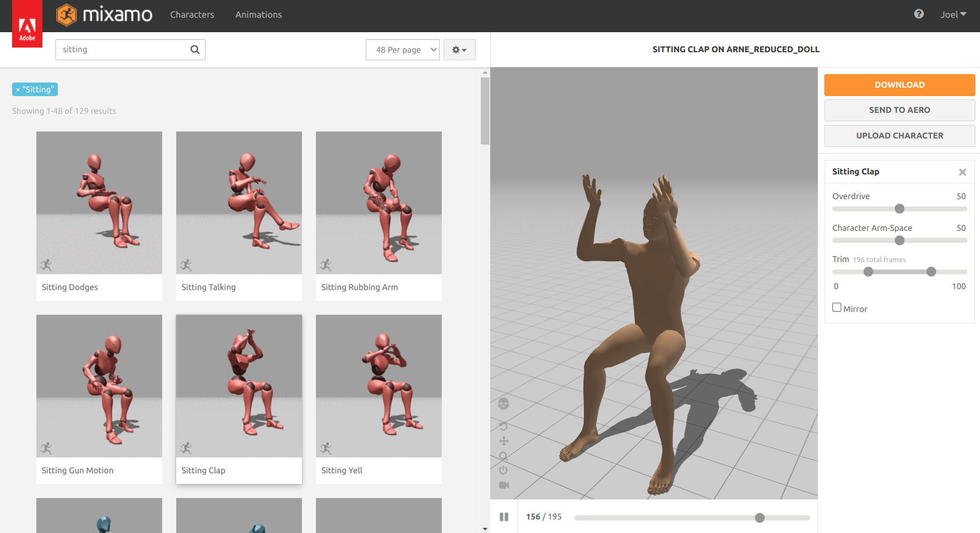Click the frame counter 156 / 195
This screenshot has width=980, height=533.
click(x=544, y=517)
